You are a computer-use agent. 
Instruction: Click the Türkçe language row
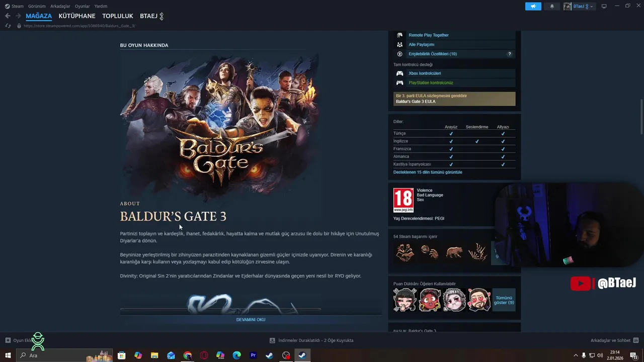coord(454,133)
